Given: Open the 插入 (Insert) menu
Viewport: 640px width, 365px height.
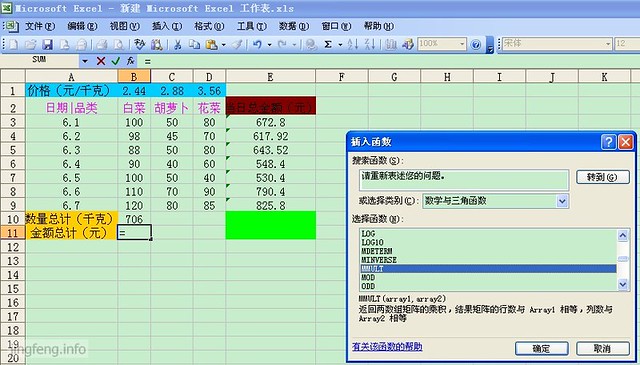Looking at the screenshot, I should (167, 26).
